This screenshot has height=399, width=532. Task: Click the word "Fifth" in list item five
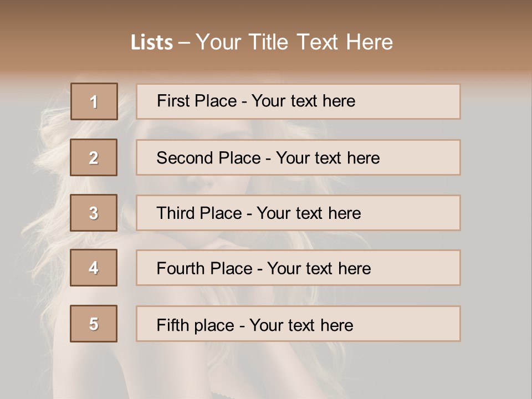[172, 325]
